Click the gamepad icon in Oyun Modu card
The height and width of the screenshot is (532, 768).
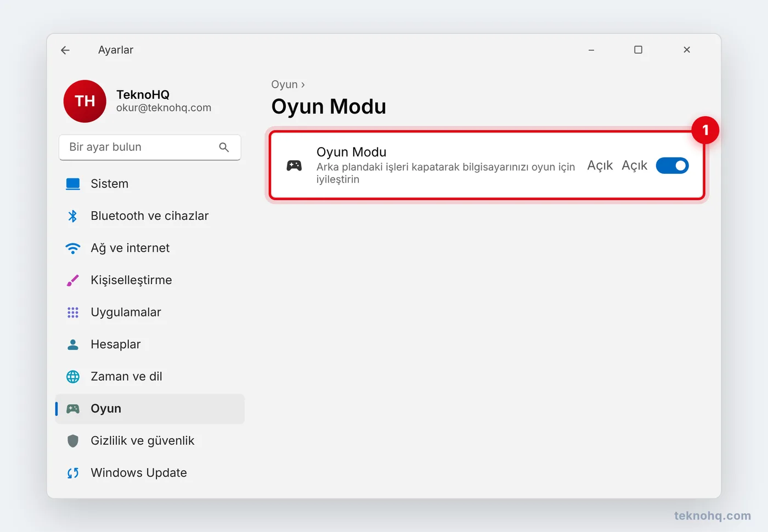tap(294, 166)
